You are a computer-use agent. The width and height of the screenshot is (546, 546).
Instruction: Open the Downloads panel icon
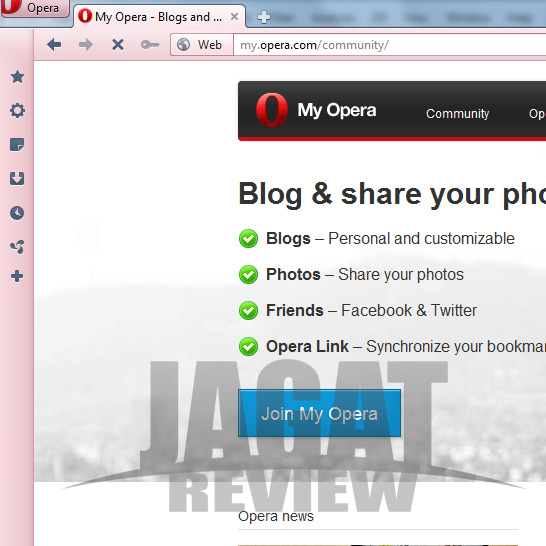17,178
